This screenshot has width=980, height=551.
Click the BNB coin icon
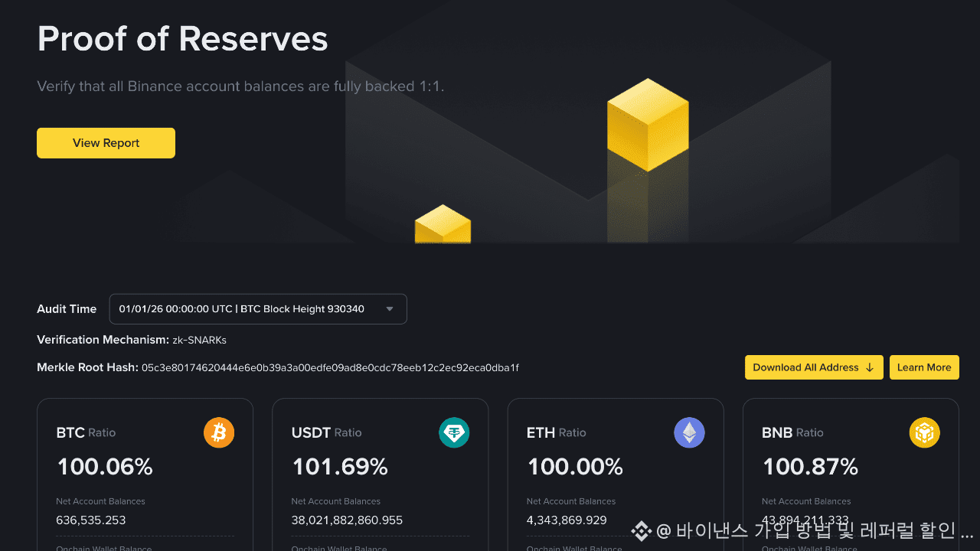[x=925, y=432]
